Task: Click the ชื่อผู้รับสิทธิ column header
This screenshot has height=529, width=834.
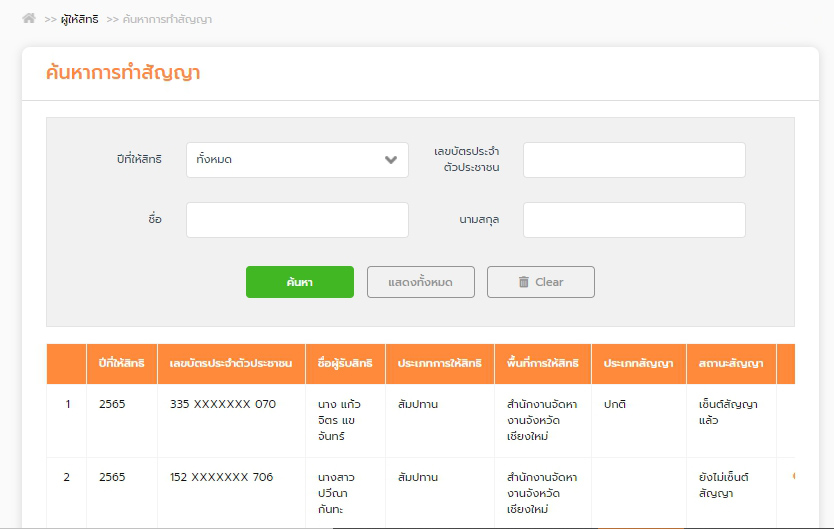Action: (345, 364)
